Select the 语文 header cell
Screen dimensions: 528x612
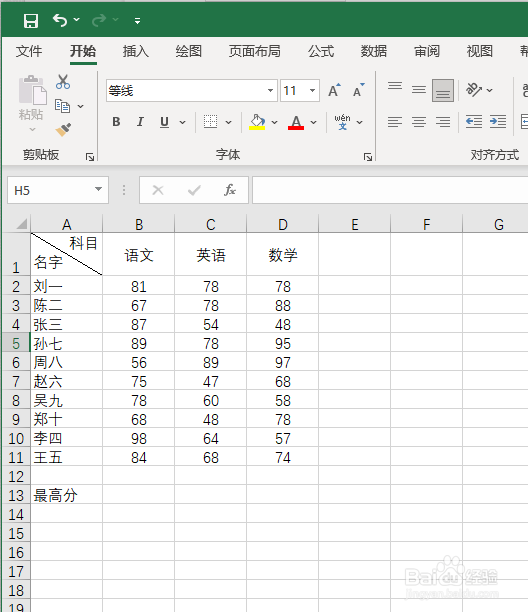[139, 254]
